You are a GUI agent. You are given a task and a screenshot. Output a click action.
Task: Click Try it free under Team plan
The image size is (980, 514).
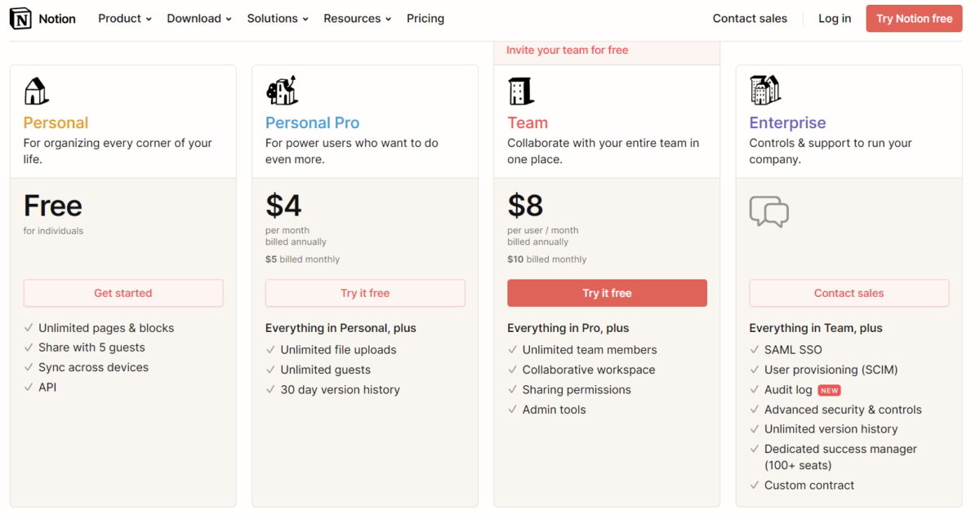(x=607, y=293)
